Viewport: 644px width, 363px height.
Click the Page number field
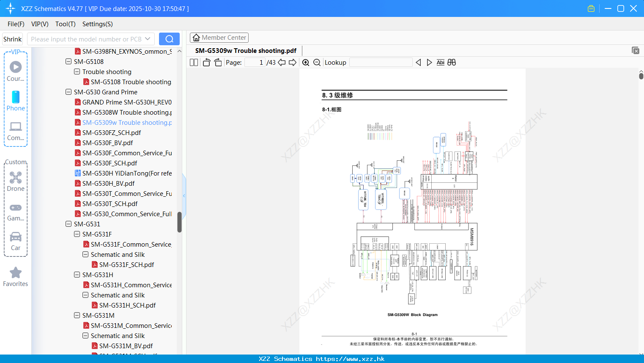tap(255, 62)
